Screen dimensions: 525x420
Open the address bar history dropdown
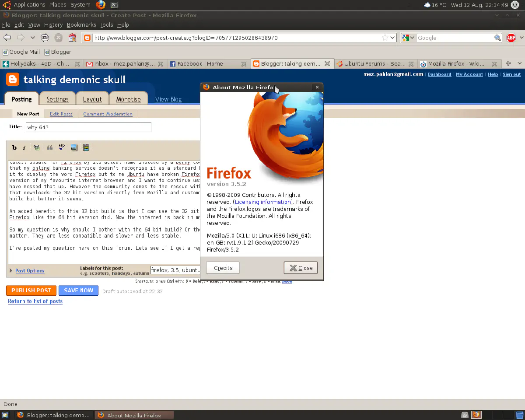point(392,38)
